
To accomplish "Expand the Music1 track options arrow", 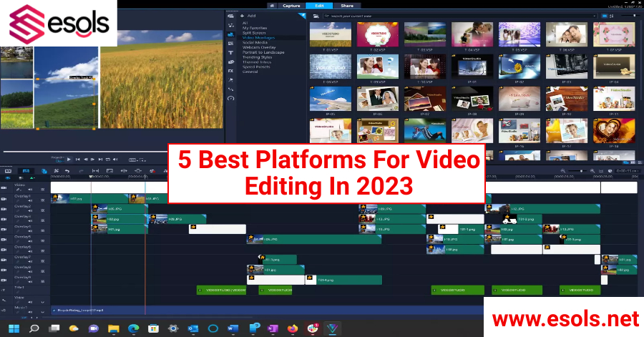I will [42, 312].
